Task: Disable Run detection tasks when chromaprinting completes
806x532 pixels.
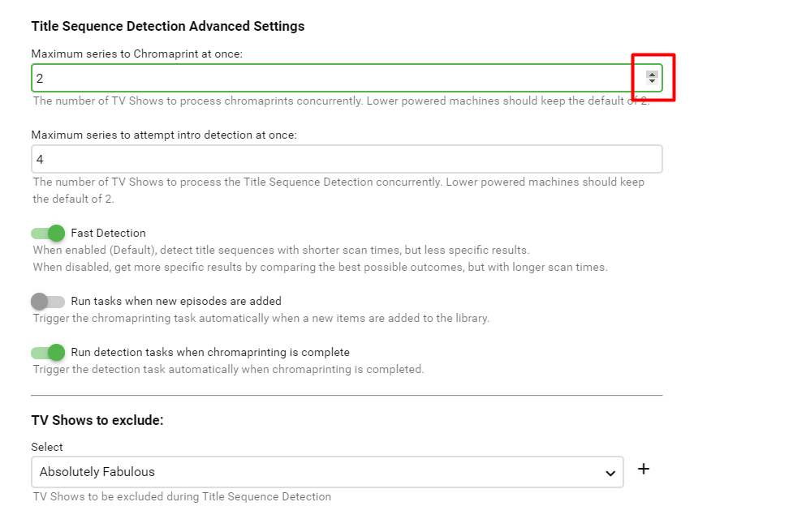Action: pos(49,353)
